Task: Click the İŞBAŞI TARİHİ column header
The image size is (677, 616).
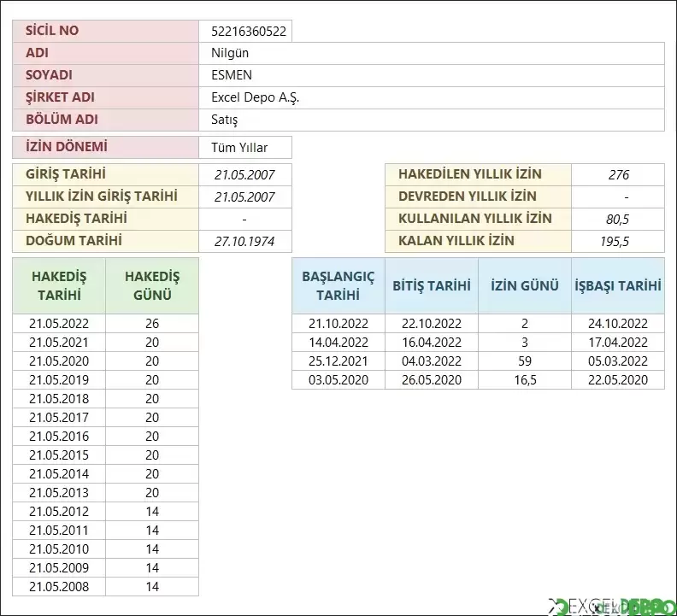Action: coord(618,285)
